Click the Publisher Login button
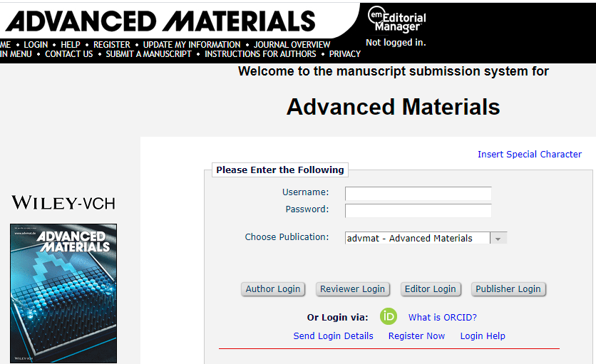The height and width of the screenshot is (364, 596). [508, 289]
